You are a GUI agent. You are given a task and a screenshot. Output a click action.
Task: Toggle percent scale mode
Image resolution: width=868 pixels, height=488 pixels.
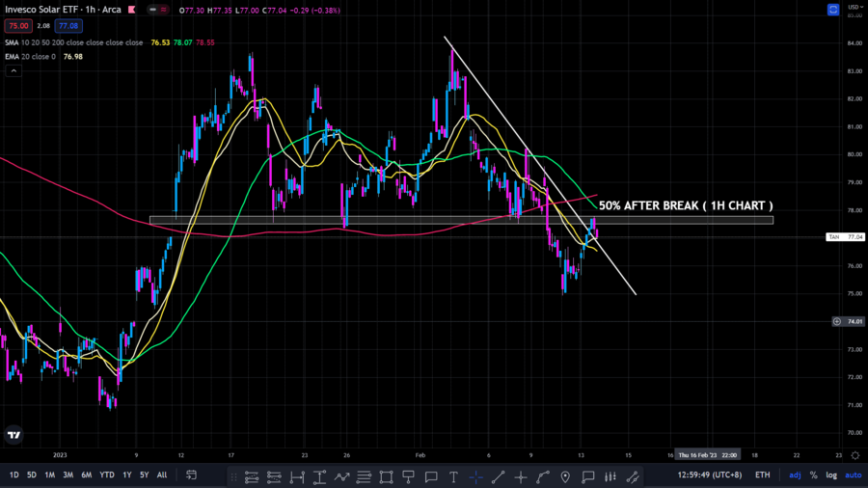(814, 474)
